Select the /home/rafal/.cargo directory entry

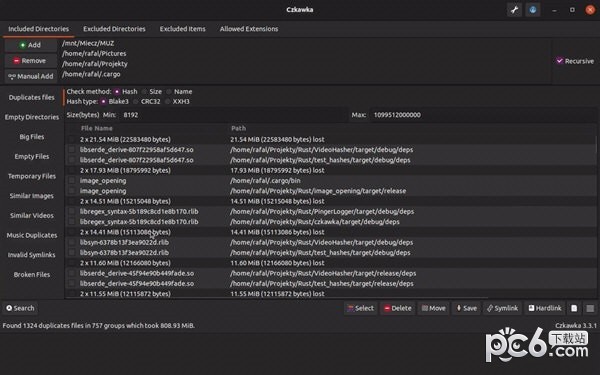91,74
